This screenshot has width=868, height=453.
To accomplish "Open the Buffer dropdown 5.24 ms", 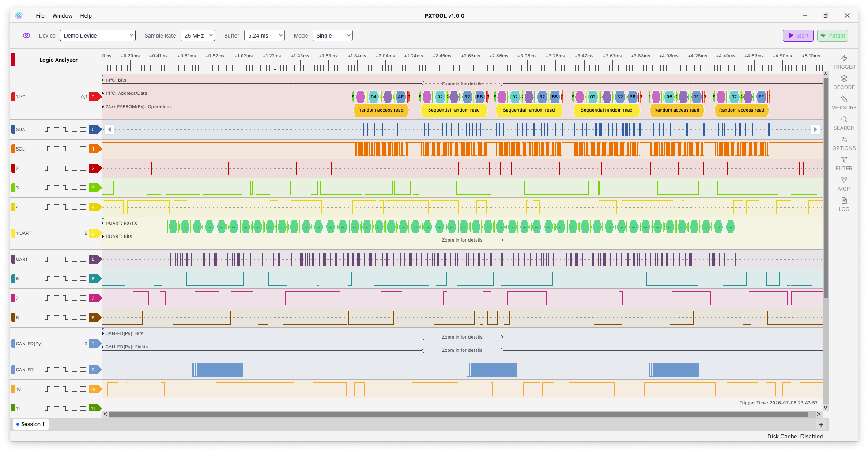I will click(264, 35).
